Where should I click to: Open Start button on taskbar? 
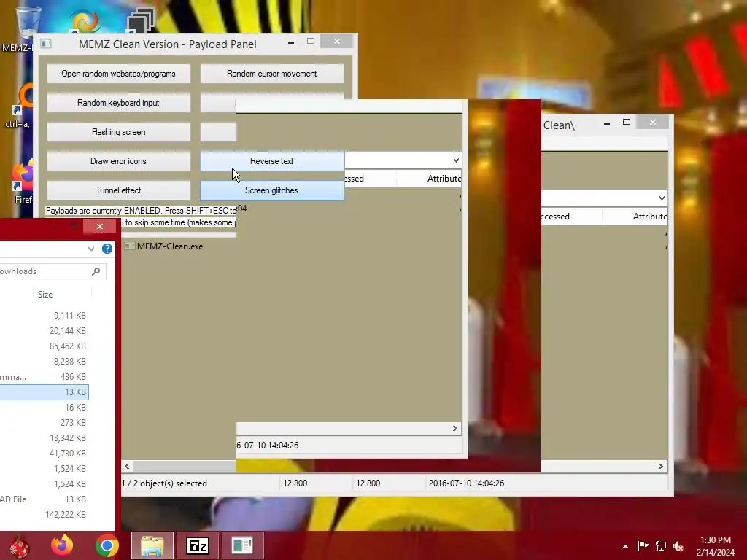[19, 545]
